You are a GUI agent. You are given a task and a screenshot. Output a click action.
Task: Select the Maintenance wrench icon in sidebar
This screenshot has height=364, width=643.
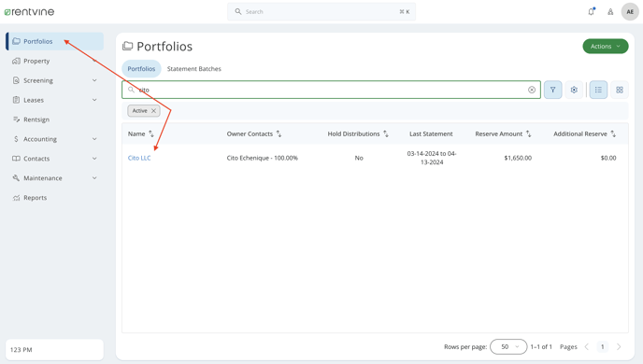16,178
